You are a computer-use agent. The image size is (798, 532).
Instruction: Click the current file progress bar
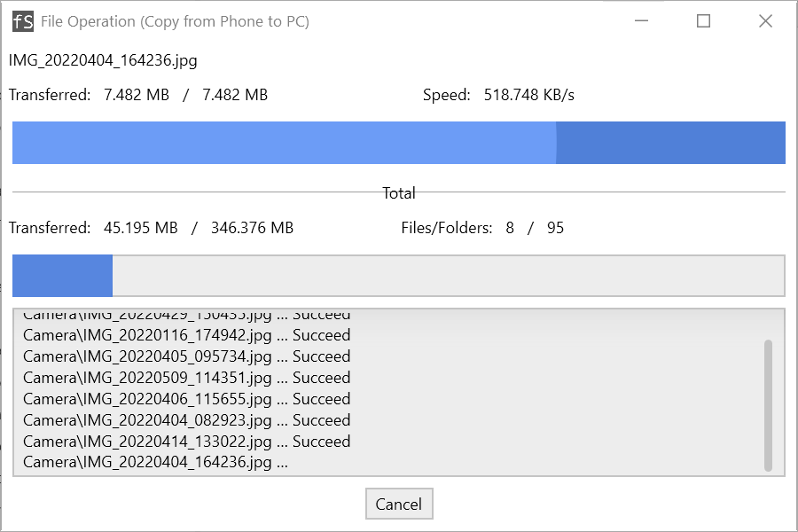pos(398,143)
